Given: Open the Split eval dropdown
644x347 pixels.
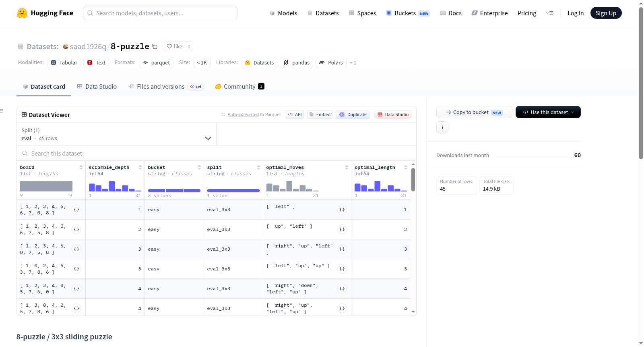Looking at the screenshot, I should [116, 134].
